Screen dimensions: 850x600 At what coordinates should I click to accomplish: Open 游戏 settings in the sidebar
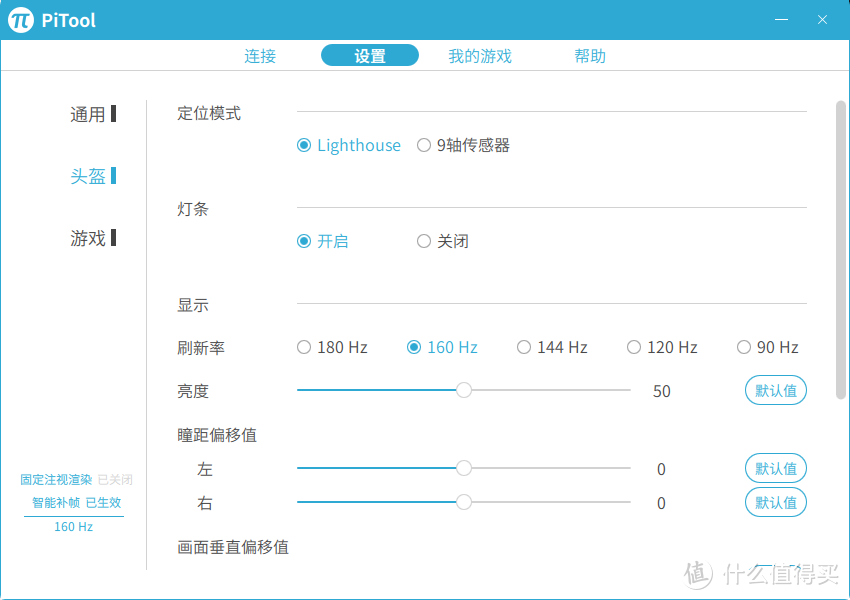88,238
